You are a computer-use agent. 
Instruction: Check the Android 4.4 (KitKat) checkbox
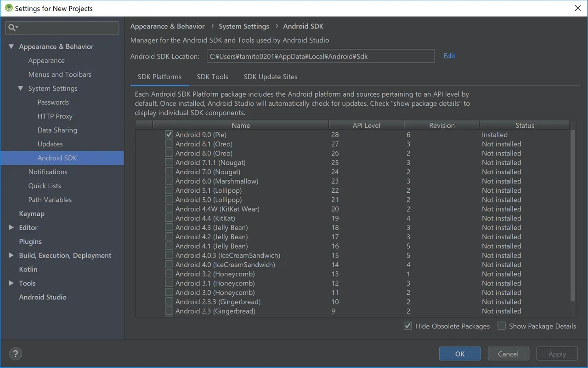pyautogui.click(x=169, y=218)
